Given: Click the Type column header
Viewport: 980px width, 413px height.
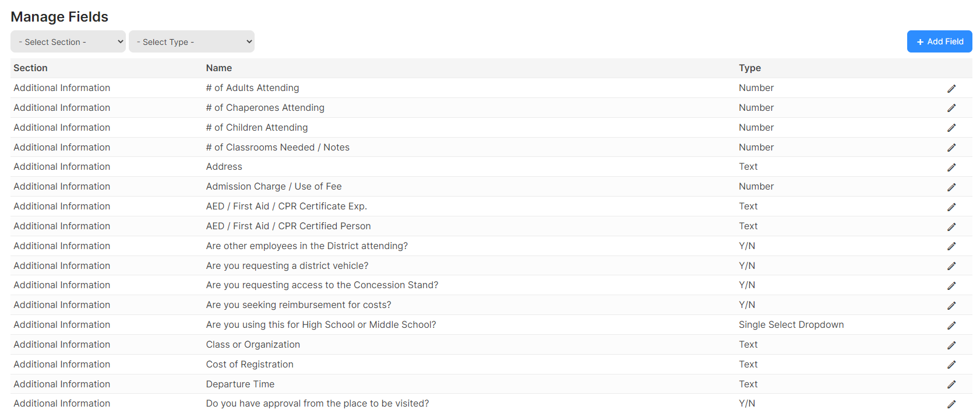Looking at the screenshot, I should [x=750, y=68].
